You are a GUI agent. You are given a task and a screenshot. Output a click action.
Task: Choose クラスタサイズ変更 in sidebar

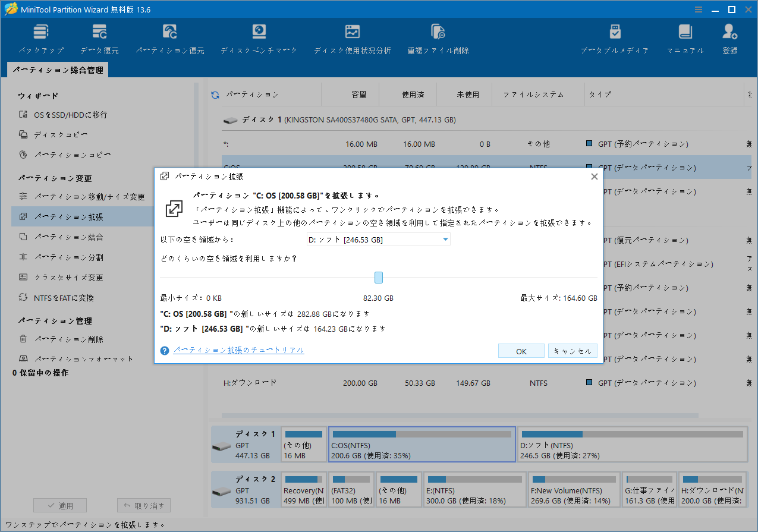[x=61, y=278]
